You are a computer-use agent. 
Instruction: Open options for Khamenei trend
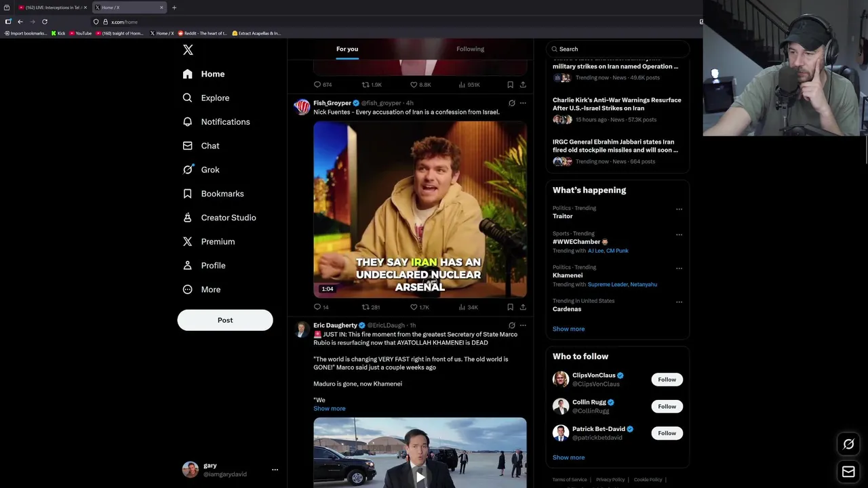click(x=679, y=268)
